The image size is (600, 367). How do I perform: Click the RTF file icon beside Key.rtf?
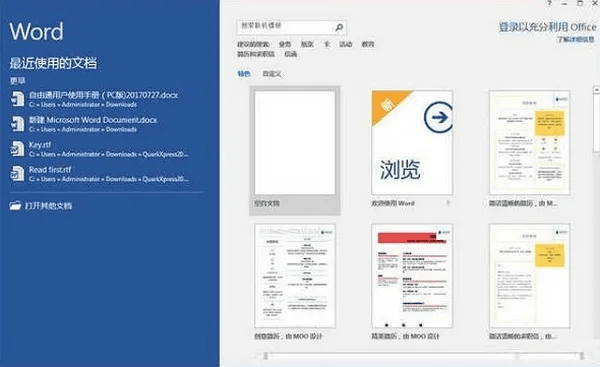17,149
